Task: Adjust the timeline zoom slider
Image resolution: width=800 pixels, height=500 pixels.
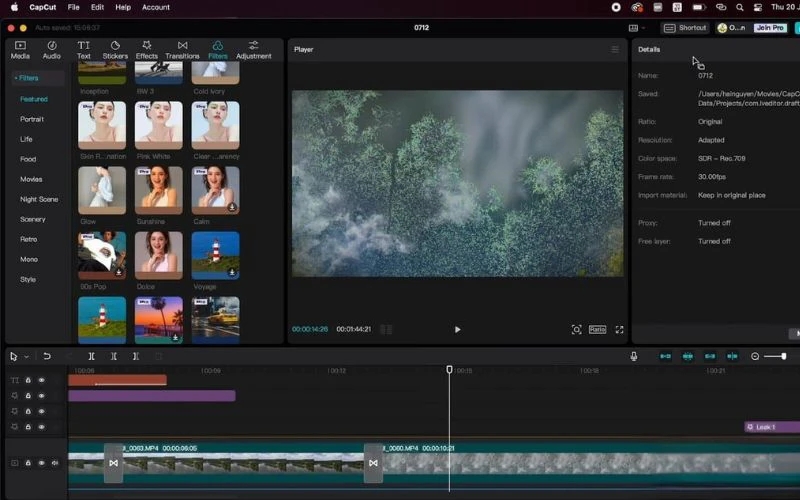Action: 776,356
